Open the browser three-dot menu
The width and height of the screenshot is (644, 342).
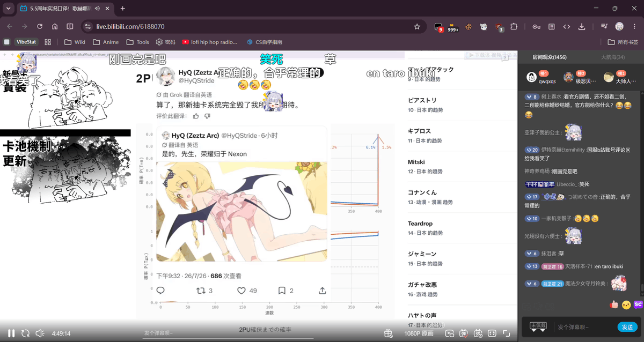pyautogui.click(x=634, y=26)
